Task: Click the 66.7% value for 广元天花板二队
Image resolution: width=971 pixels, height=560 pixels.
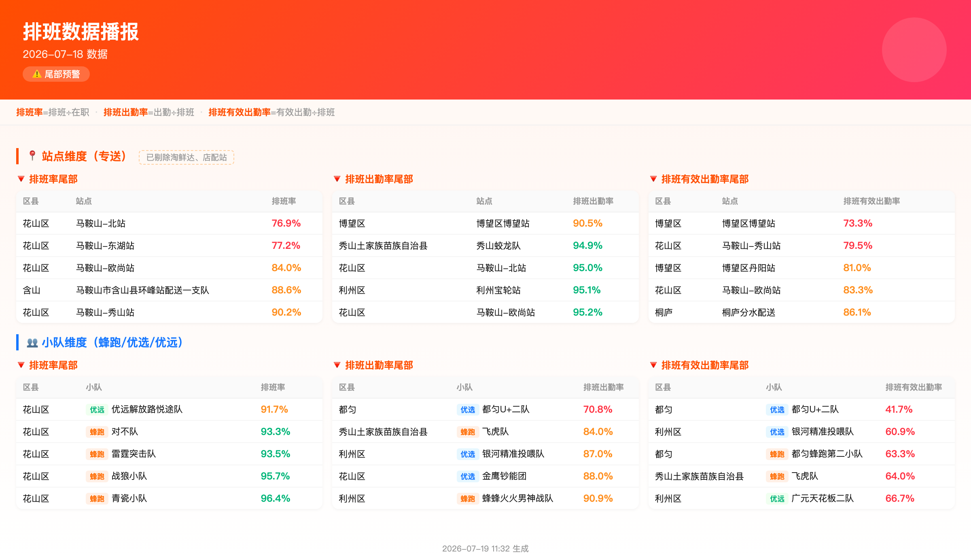Action: point(900,498)
